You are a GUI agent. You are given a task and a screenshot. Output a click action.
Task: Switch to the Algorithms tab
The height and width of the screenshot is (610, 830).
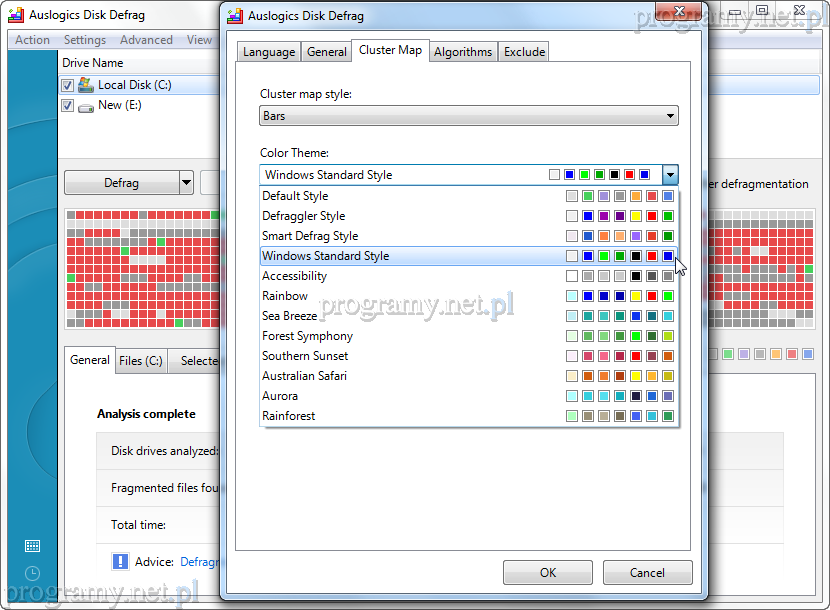click(x=463, y=52)
